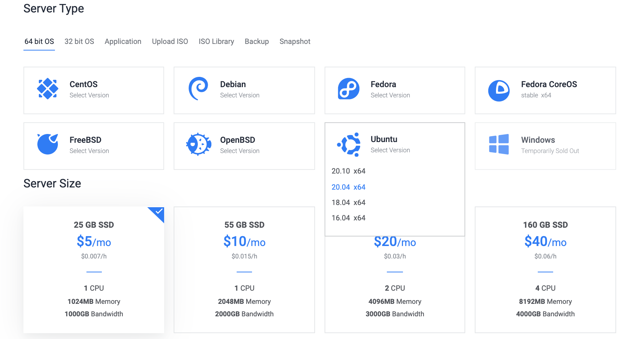
Task: Choose Ubuntu 18.04 x64 version
Action: (348, 202)
